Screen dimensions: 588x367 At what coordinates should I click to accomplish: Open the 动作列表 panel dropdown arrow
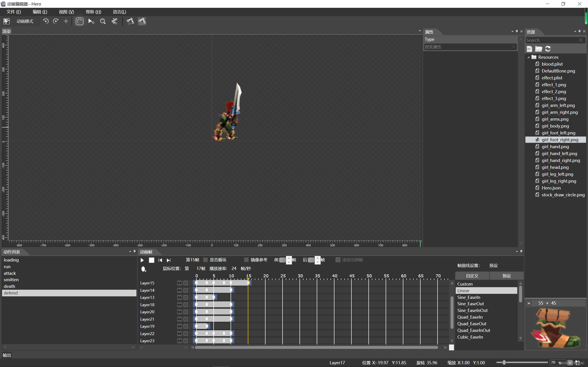(130, 252)
